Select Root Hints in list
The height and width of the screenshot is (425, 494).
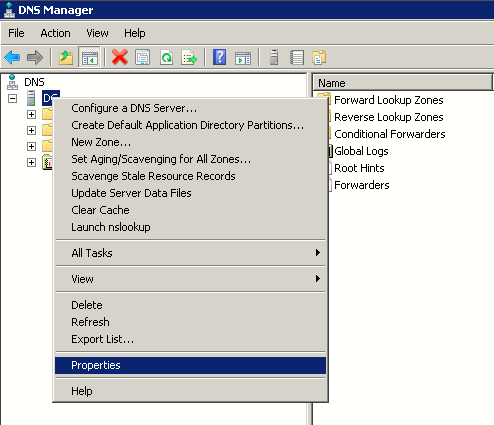(x=359, y=168)
